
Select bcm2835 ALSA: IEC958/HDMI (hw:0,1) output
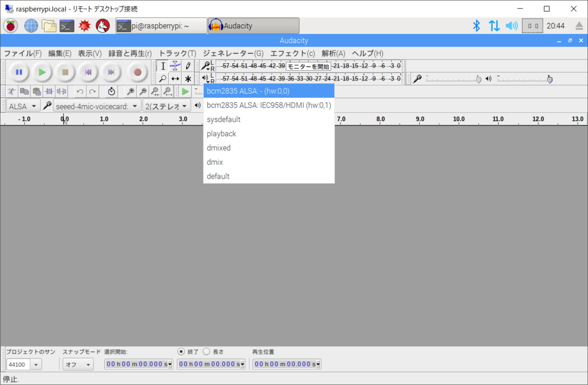click(269, 105)
